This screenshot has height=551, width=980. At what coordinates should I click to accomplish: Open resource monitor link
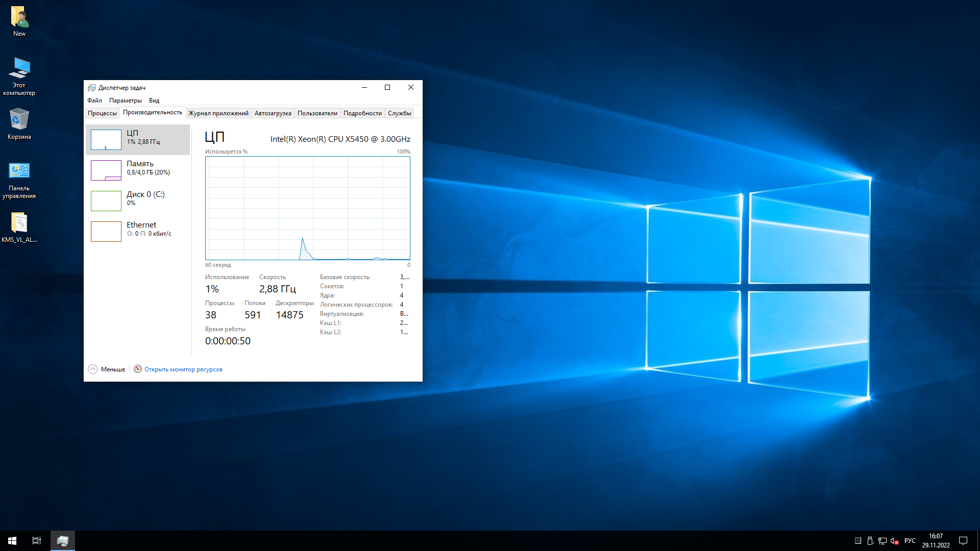pos(183,369)
